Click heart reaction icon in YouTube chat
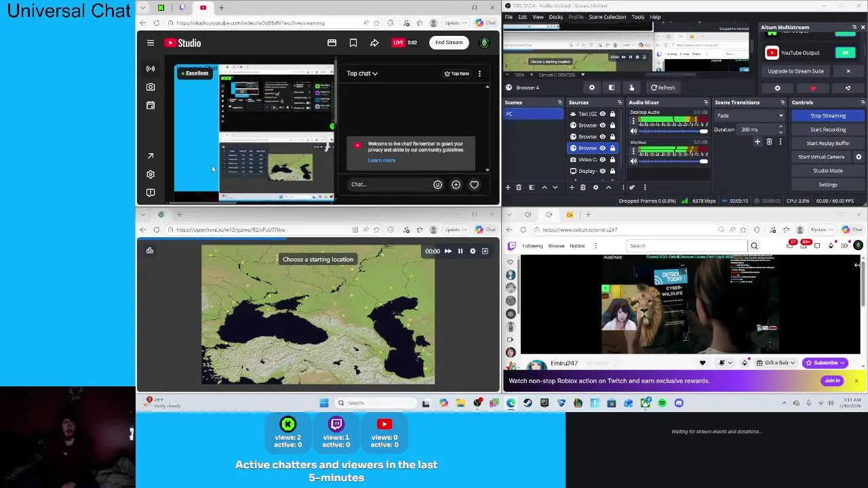The height and width of the screenshot is (488, 868). click(474, 184)
